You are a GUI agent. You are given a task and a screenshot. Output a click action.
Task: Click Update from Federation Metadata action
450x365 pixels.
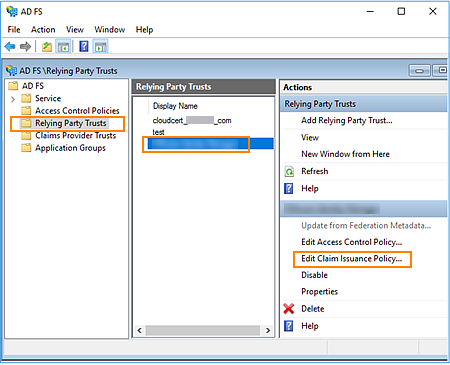(366, 226)
